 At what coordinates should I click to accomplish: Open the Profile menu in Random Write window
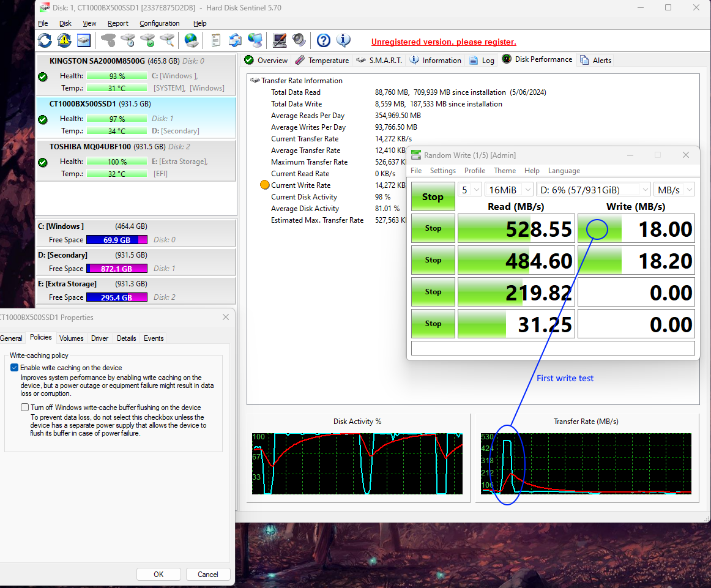click(475, 171)
